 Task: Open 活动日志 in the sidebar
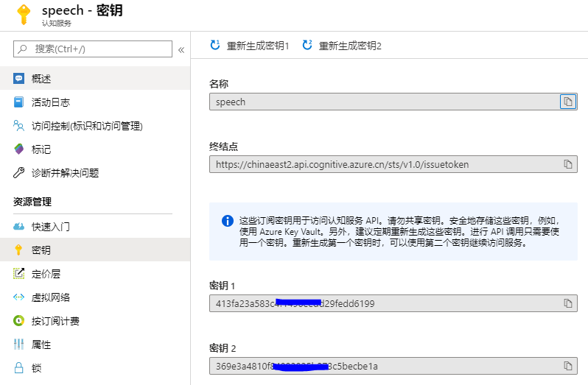tap(95, 102)
